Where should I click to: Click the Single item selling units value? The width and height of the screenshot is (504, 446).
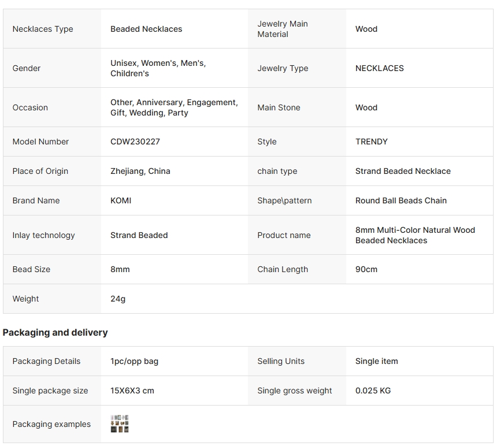[376, 361]
